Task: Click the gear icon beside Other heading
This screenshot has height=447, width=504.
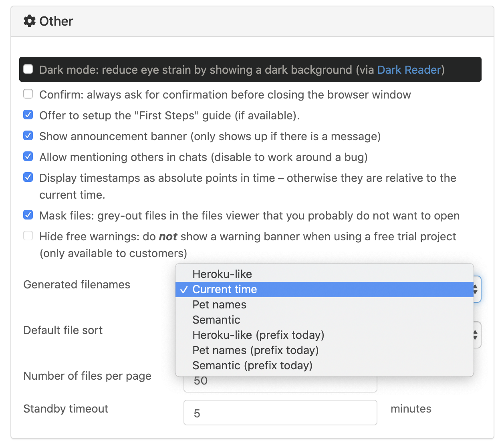Action: [30, 21]
